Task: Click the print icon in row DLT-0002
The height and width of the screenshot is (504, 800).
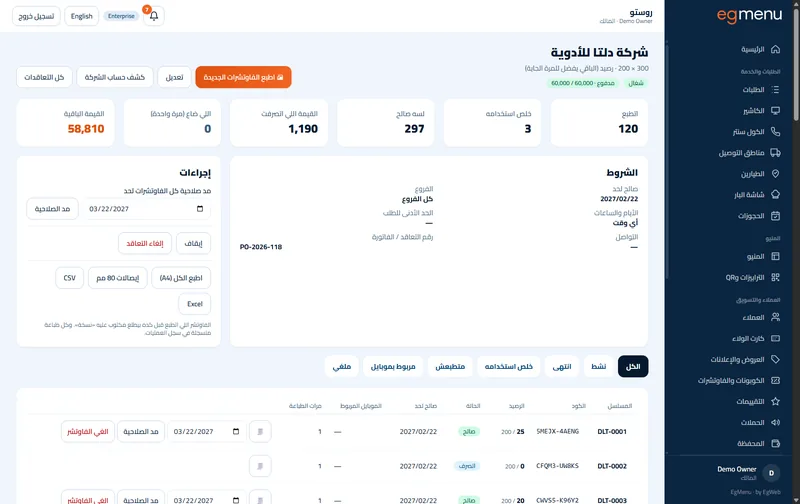Action: (x=260, y=466)
